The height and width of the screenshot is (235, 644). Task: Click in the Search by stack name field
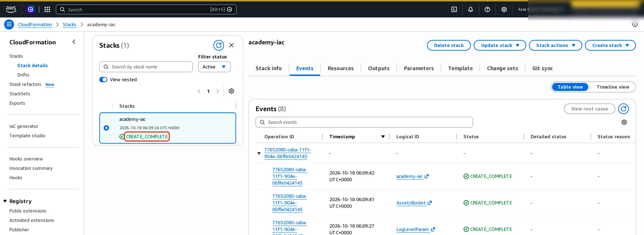(146, 67)
